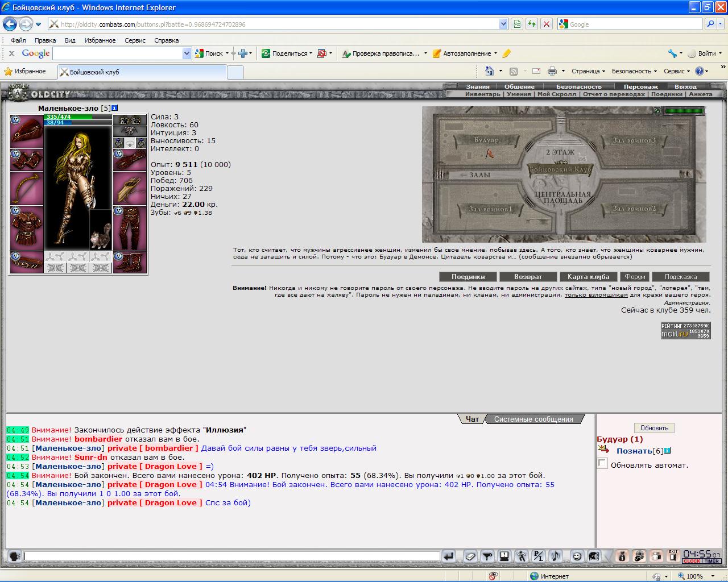The width and height of the screenshot is (728, 582).
Task: Click the IE Refresh button
Action: tap(531, 24)
